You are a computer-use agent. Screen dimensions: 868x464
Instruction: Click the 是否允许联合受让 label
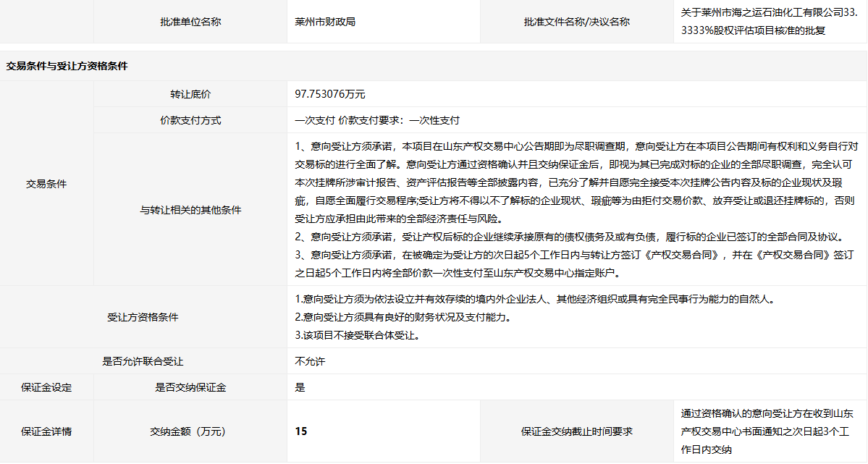click(143, 361)
